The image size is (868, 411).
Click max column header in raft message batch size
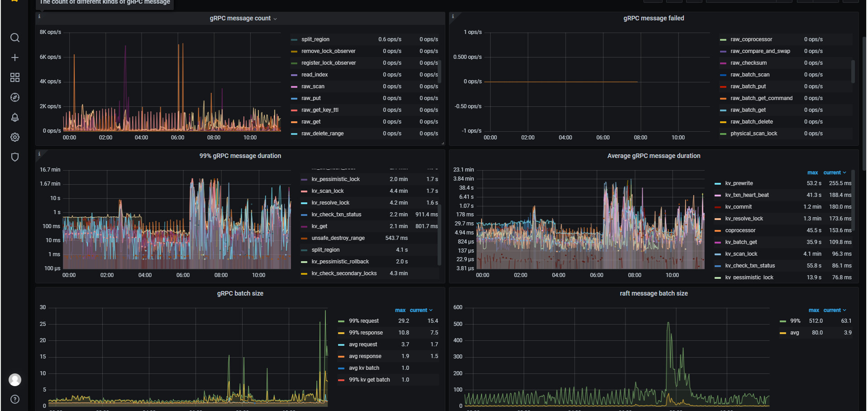tap(813, 310)
